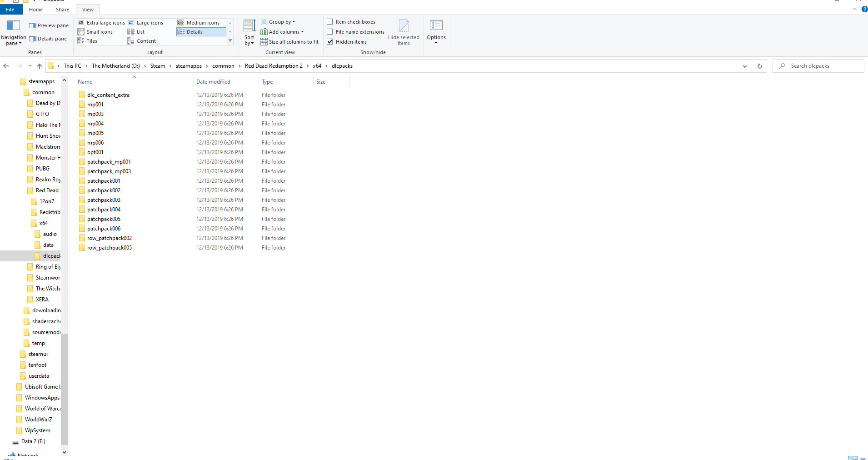Refresh the dlcpacks folder view
The height and width of the screenshot is (460, 868).
(x=759, y=66)
